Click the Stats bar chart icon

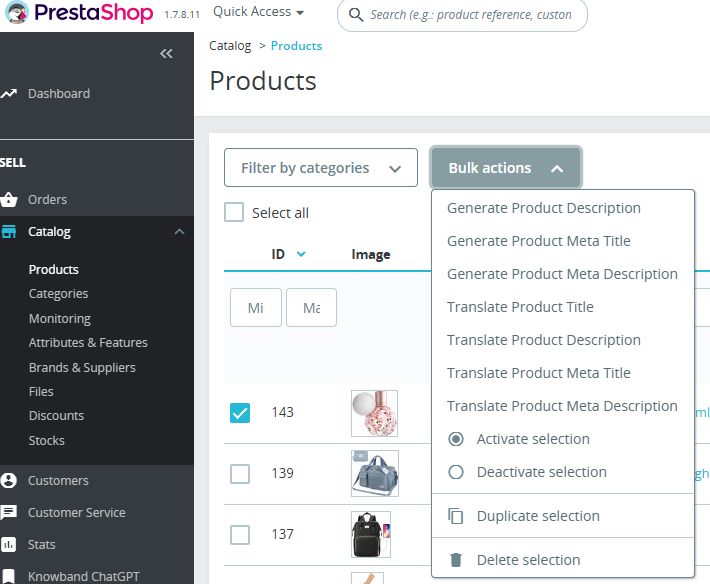[9, 545]
